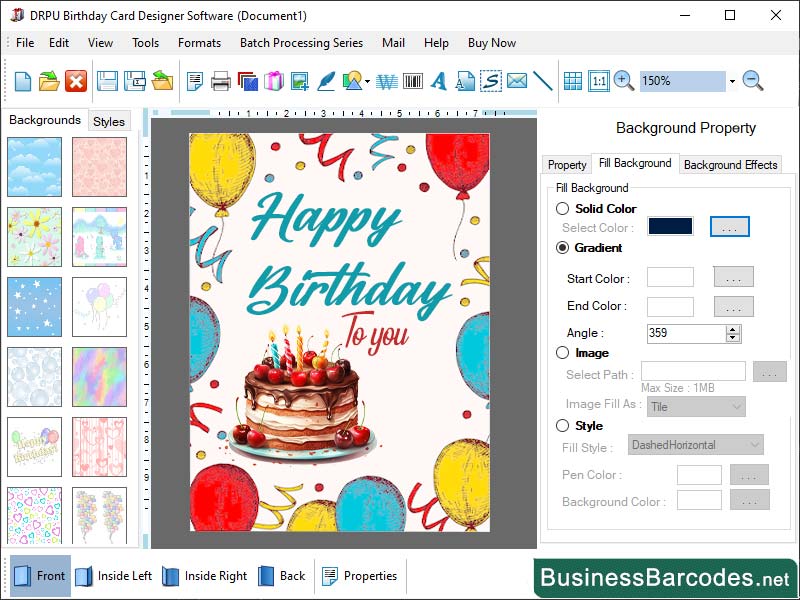Click the Inside Left page button
This screenshot has width=800, height=600.
(118, 575)
